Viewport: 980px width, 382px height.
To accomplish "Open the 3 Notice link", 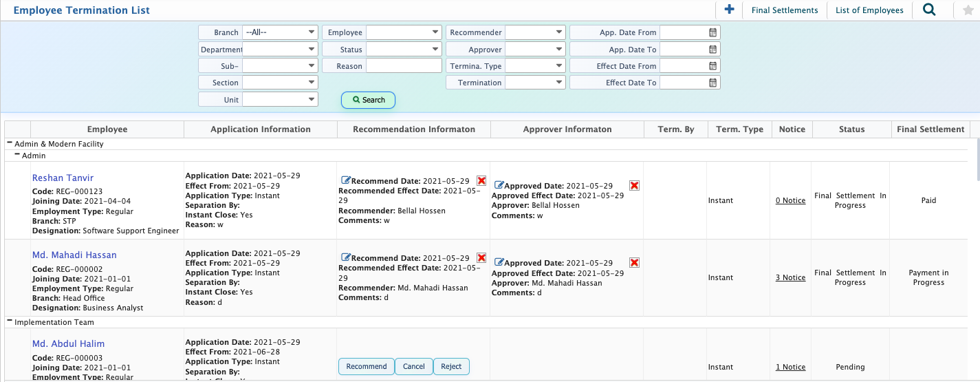I will (x=790, y=277).
